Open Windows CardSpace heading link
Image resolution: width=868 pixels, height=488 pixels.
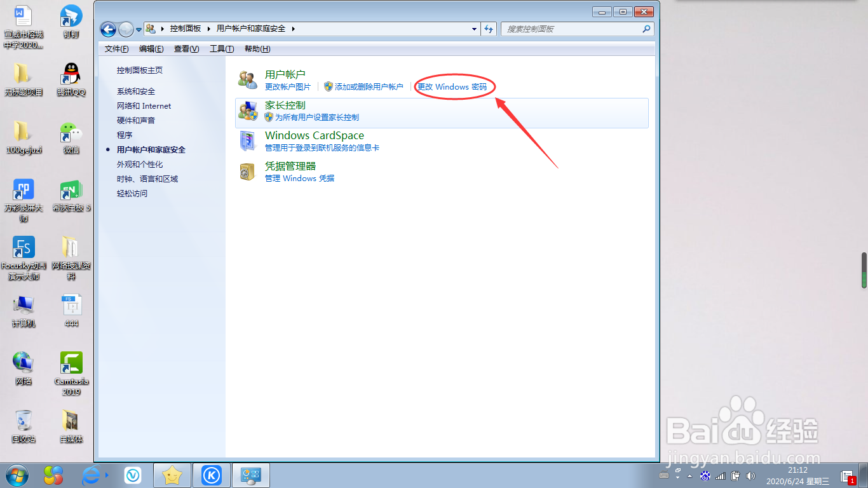click(315, 135)
